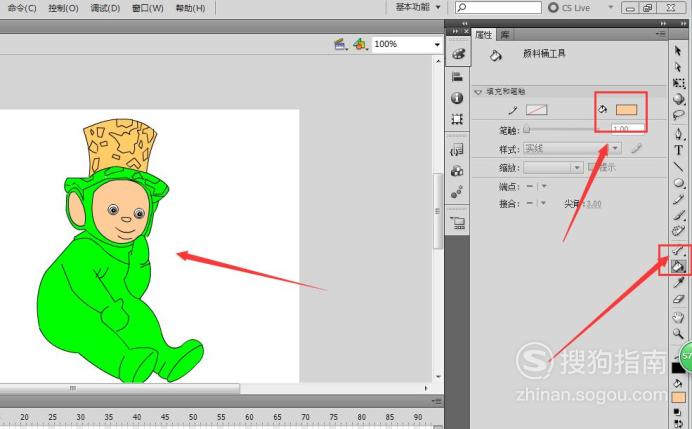Select the Line tool
This screenshot has width=692, height=429.
click(x=678, y=167)
